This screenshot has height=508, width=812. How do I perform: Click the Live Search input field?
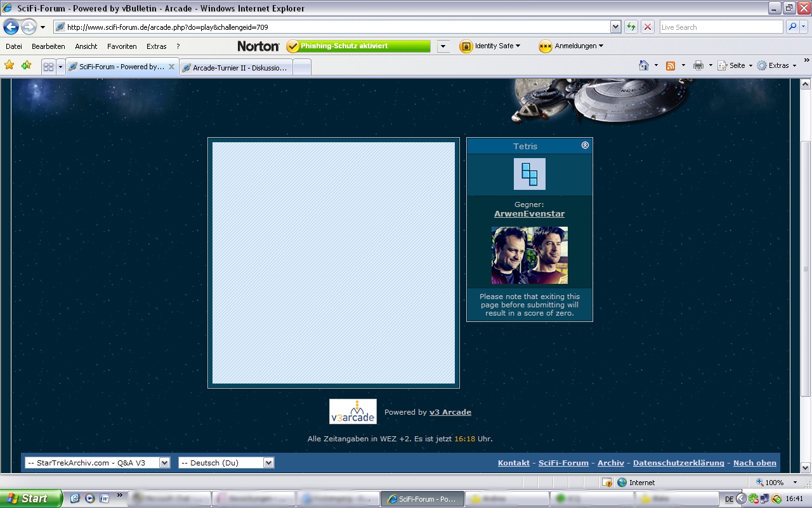pyautogui.click(x=720, y=27)
